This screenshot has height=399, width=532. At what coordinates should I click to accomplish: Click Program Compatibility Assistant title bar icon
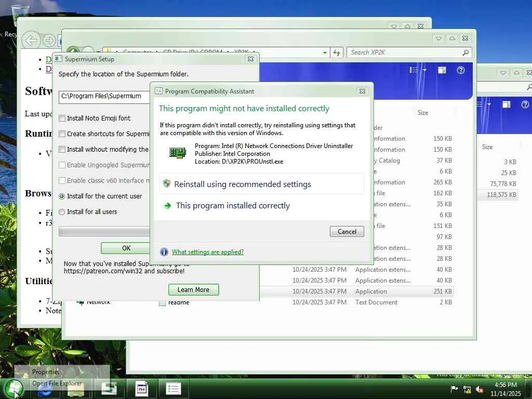tap(158, 91)
